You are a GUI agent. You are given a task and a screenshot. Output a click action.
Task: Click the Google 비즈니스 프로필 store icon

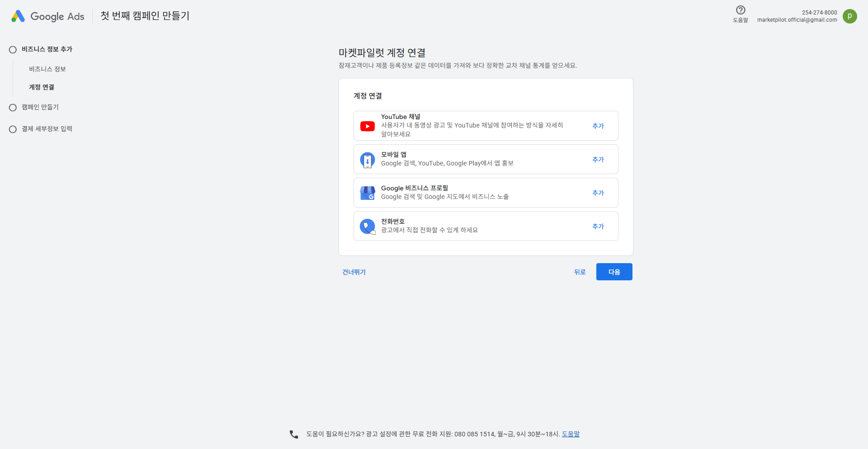coord(368,193)
